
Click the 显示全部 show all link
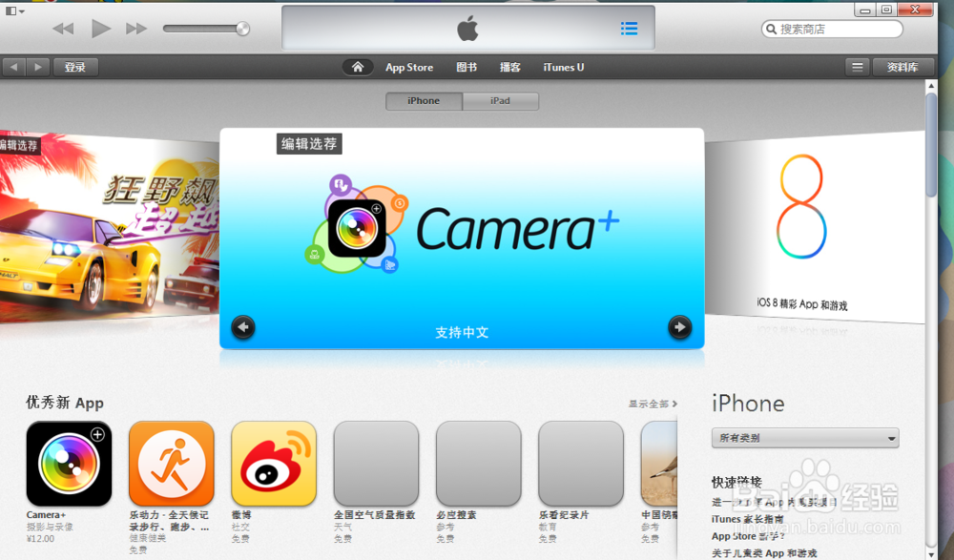pos(653,404)
